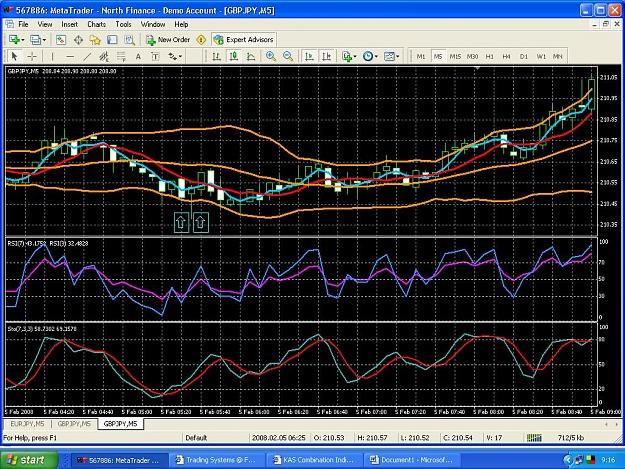Select the horizontal line tool

click(x=70, y=57)
